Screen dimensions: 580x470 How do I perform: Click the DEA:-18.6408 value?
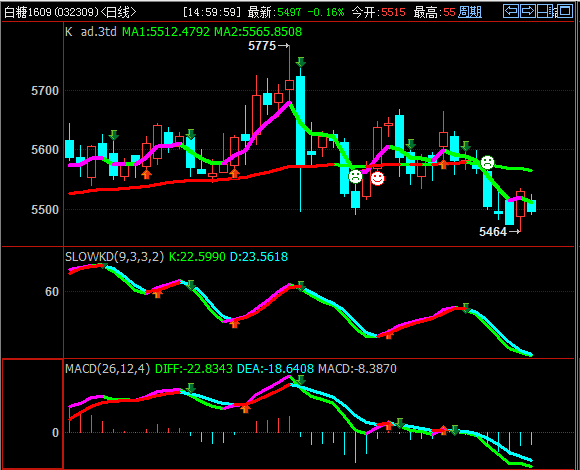point(275,369)
